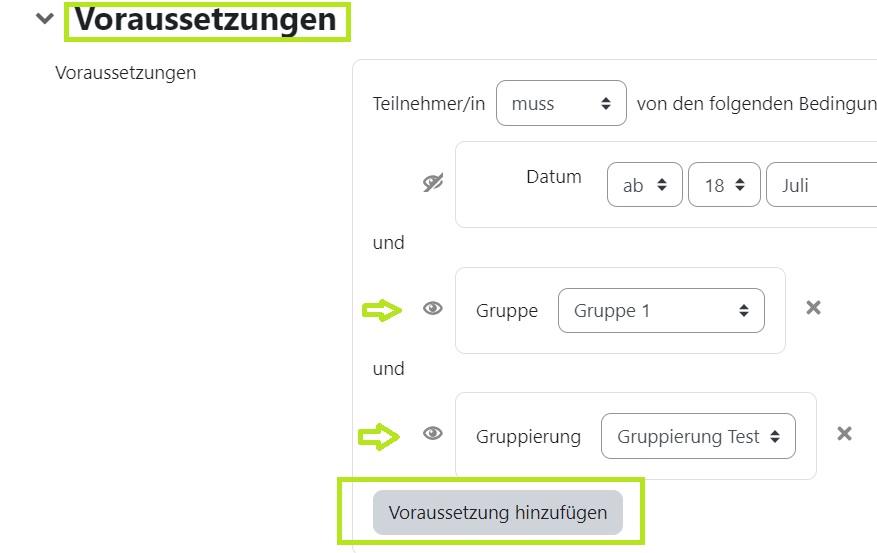Toggle visibility eye for Gruppierung condition
877x553 pixels.
tap(432, 434)
